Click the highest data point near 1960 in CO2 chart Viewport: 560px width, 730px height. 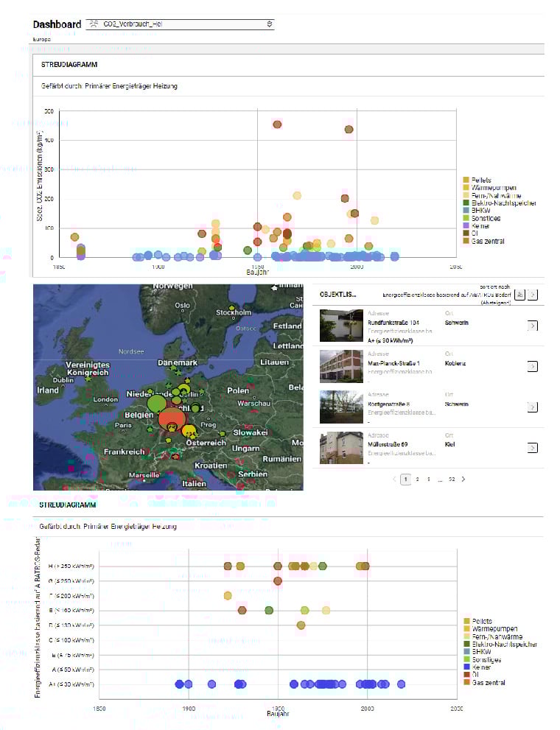(x=277, y=124)
